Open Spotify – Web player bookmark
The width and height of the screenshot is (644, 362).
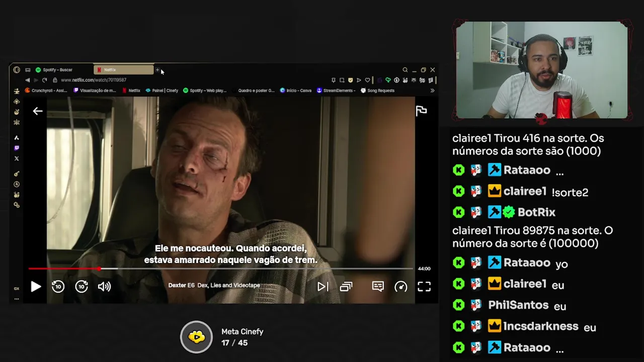(x=204, y=90)
